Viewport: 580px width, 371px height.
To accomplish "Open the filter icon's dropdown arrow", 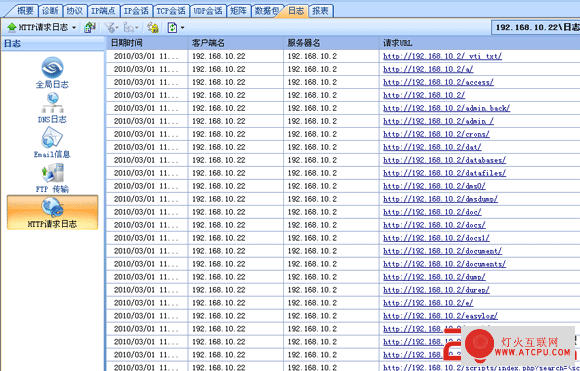I will click(x=117, y=28).
